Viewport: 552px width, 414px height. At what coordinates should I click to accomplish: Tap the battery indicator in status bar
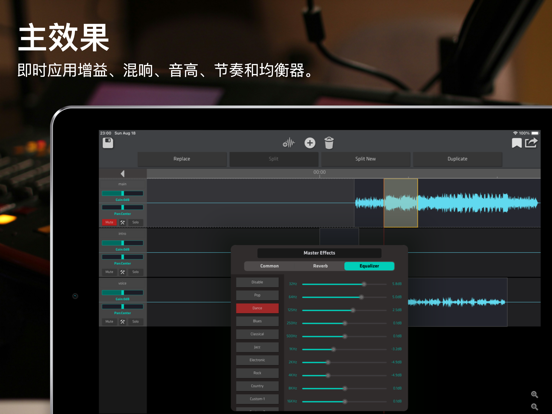(535, 133)
